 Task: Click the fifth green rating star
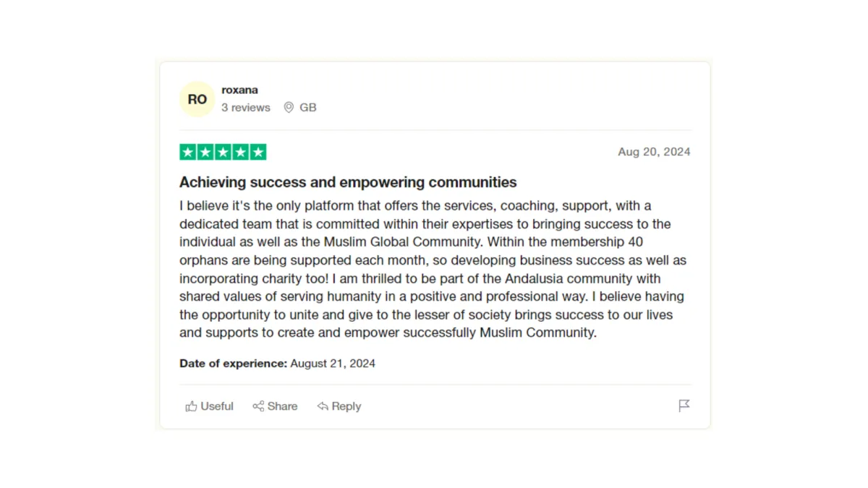pyautogui.click(x=258, y=152)
